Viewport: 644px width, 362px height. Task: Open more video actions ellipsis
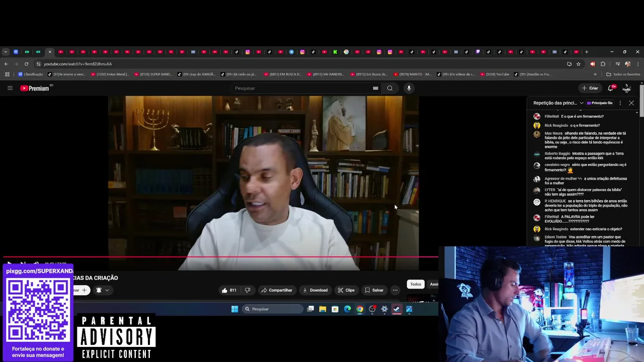pos(395,290)
